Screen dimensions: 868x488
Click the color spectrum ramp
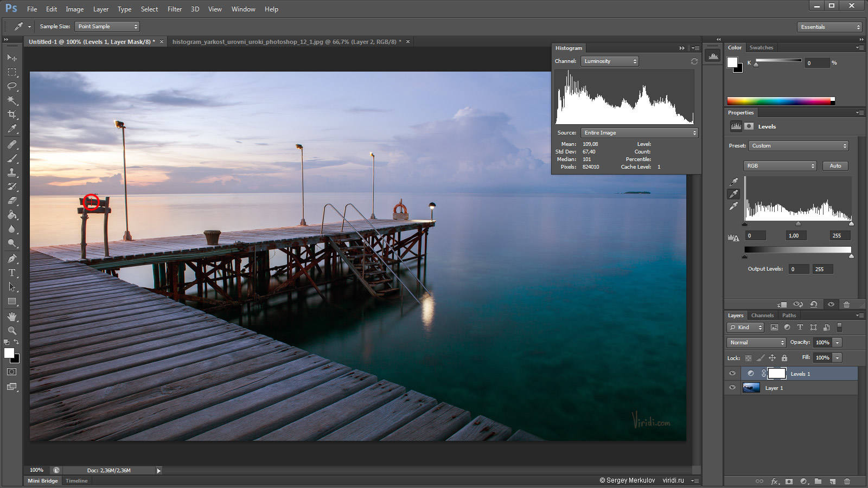(x=780, y=101)
